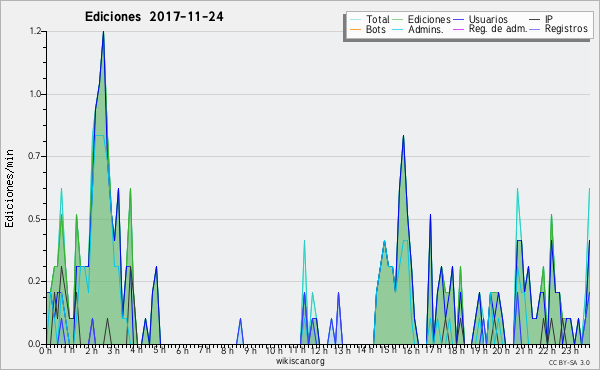This screenshot has height=370, width=600.
Task: Click the Admins. legend cyan line
Action: coord(398,29)
